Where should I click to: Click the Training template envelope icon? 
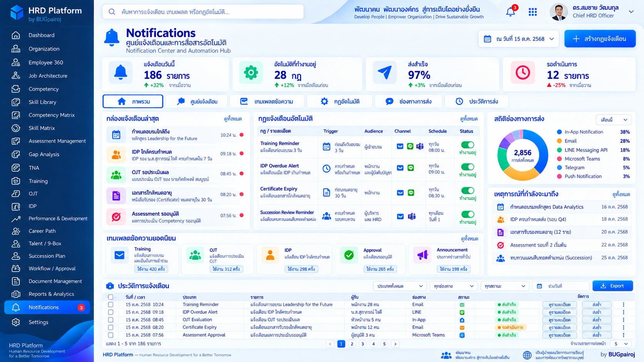(119, 255)
